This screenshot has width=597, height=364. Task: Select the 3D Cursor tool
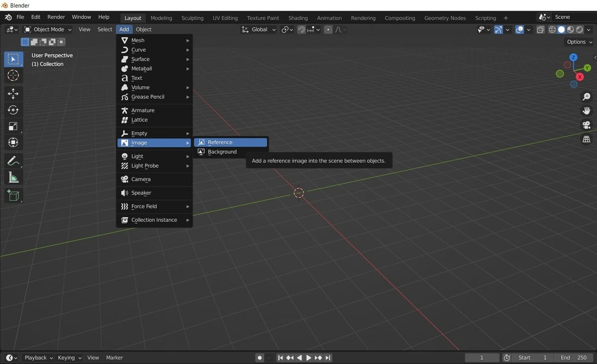13,76
